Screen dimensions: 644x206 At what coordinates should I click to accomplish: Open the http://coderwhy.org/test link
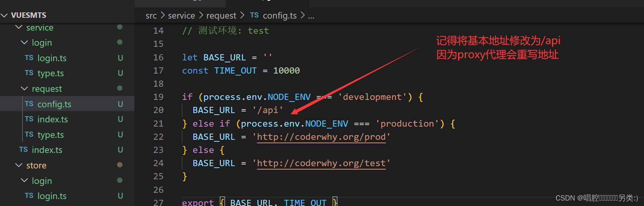(x=322, y=163)
